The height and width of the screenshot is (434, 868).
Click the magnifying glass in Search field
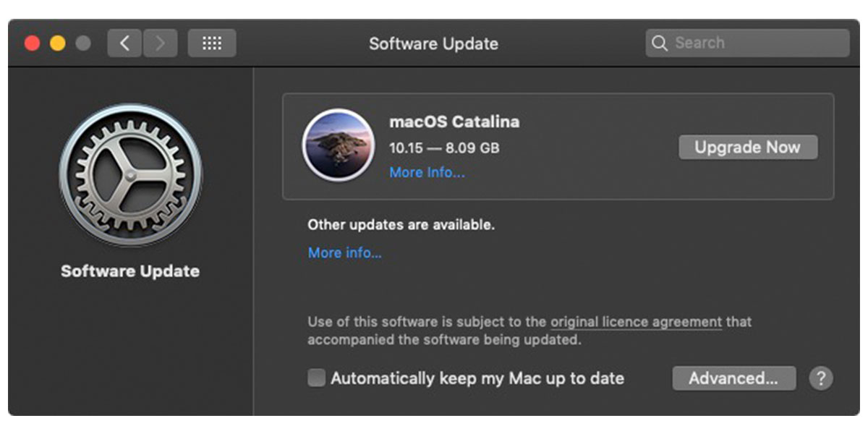coord(659,43)
